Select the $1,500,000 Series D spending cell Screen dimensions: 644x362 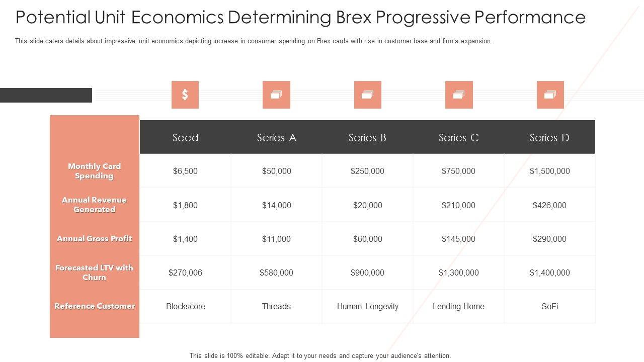pos(549,171)
